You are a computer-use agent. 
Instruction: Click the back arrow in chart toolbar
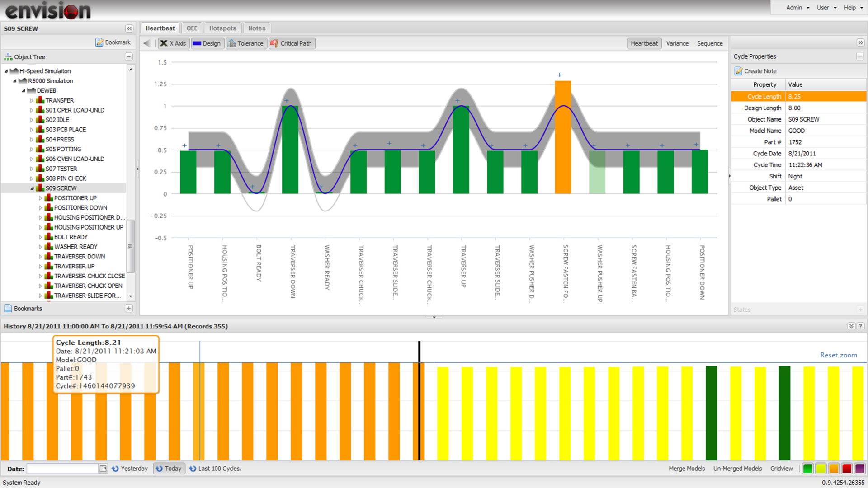146,43
